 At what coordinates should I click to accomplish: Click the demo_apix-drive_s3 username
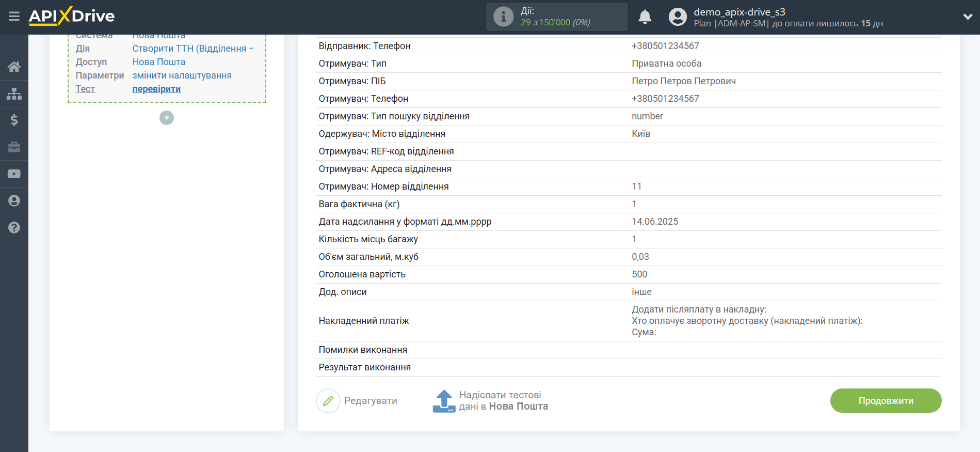point(739,12)
